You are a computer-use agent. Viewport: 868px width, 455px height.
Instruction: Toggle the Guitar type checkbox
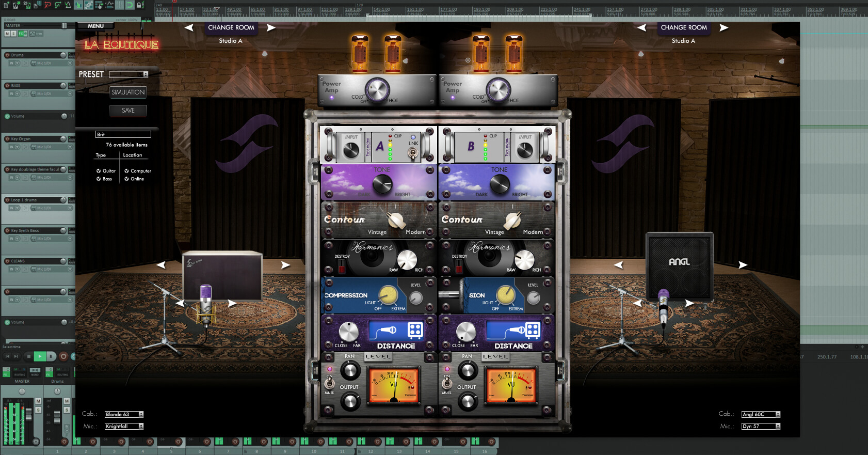[99, 171]
